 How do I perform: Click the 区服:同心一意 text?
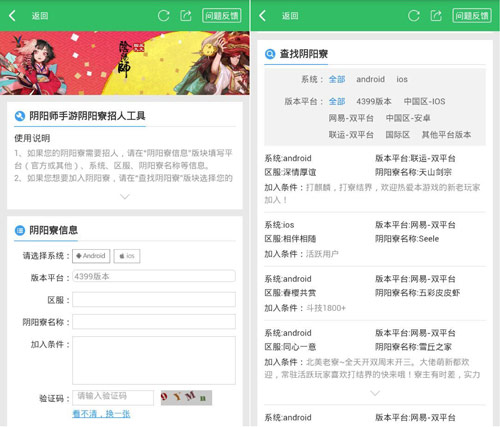[290, 347]
